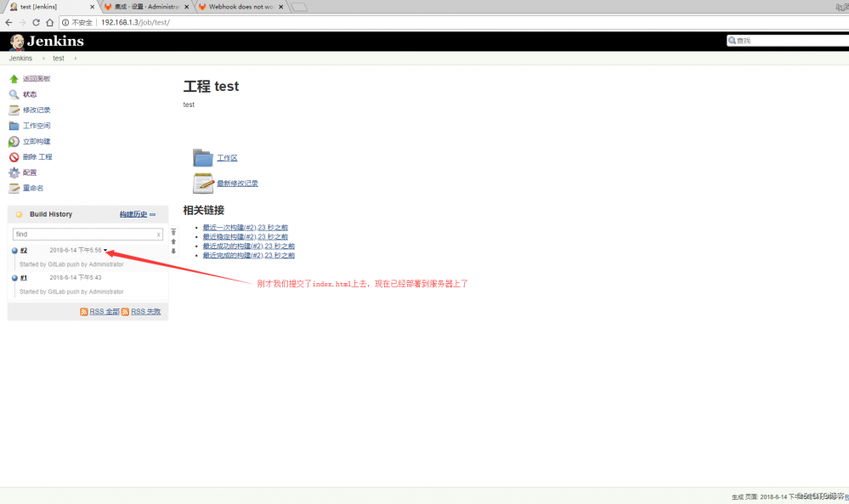Open the 最近成功的构建(#2) link
Screen dimensions: 849x504
(x=248, y=246)
